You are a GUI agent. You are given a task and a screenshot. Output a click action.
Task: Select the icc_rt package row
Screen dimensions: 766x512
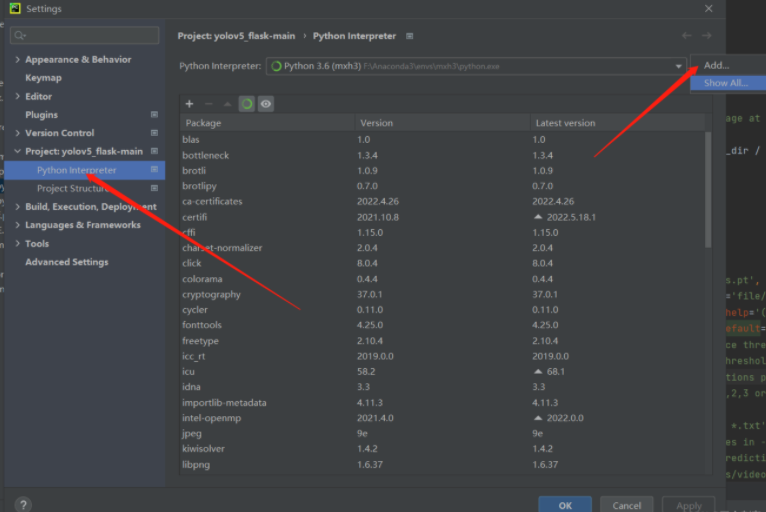coord(443,356)
